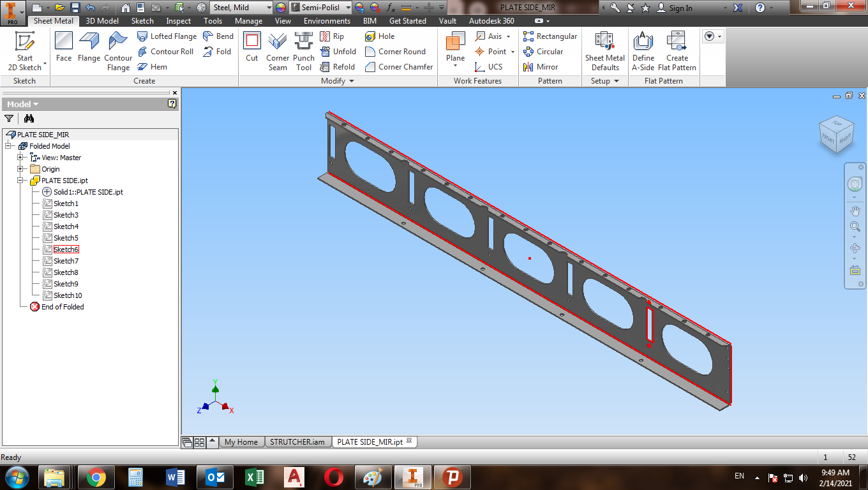
Task: Open the Manage ribbon tab
Action: [x=248, y=21]
